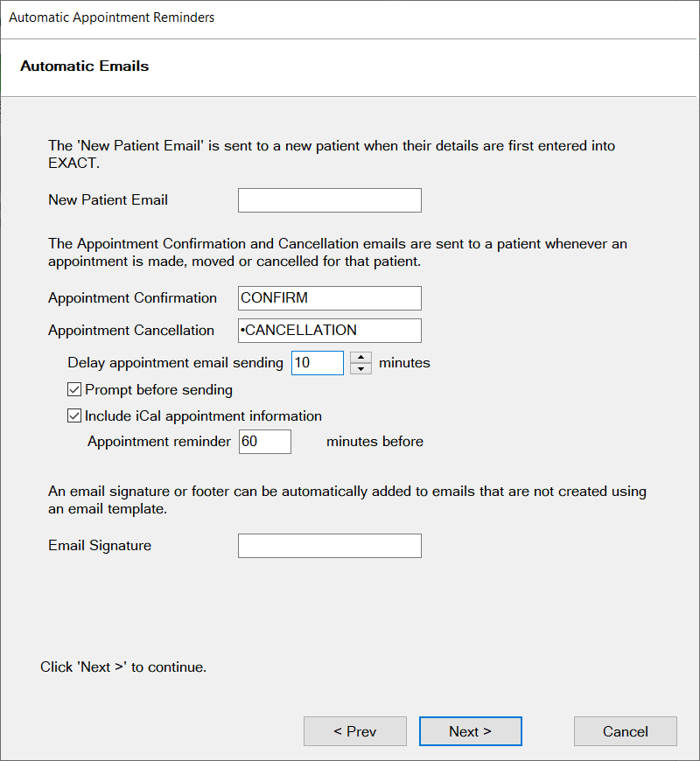Decrease delay minutes with down spinner arrow
The height and width of the screenshot is (761, 700).
[360, 369]
